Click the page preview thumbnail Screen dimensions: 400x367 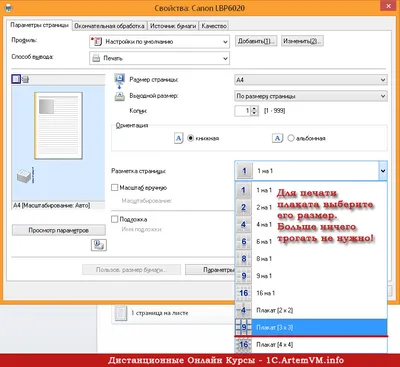[x=58, y=126]
